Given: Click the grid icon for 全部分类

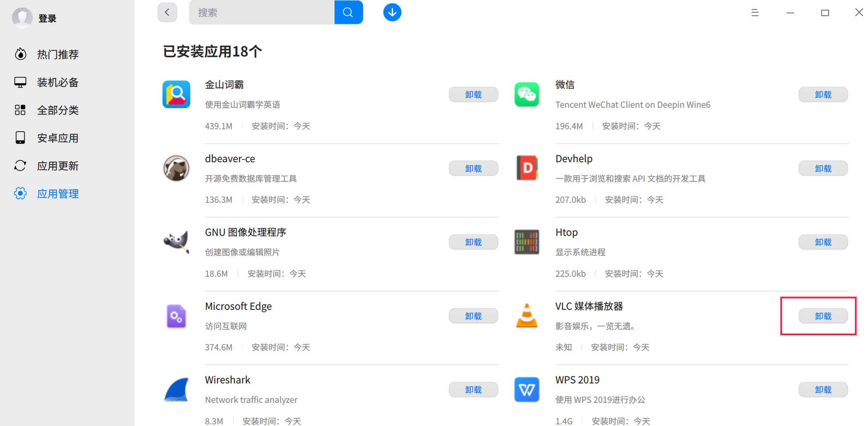Looking at the screenshot, I should 20,110.
